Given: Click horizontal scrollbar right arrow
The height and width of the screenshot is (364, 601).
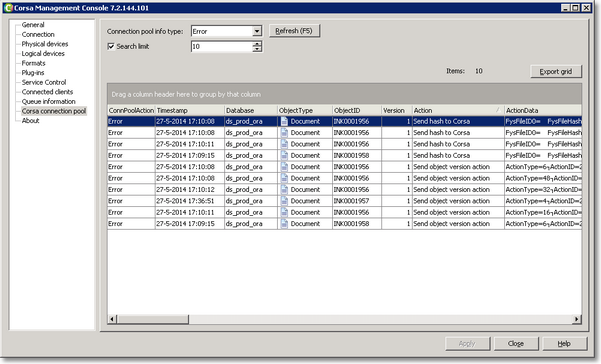Looking at the screenshot, I should (576, 319).
